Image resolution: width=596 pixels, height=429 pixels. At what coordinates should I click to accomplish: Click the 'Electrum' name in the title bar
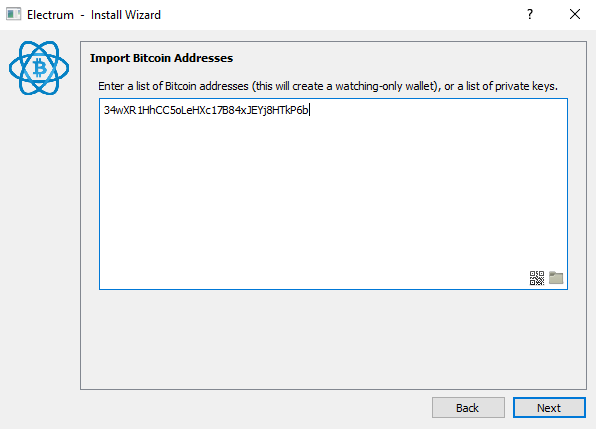pyautogui.click(x=50, y=15)
